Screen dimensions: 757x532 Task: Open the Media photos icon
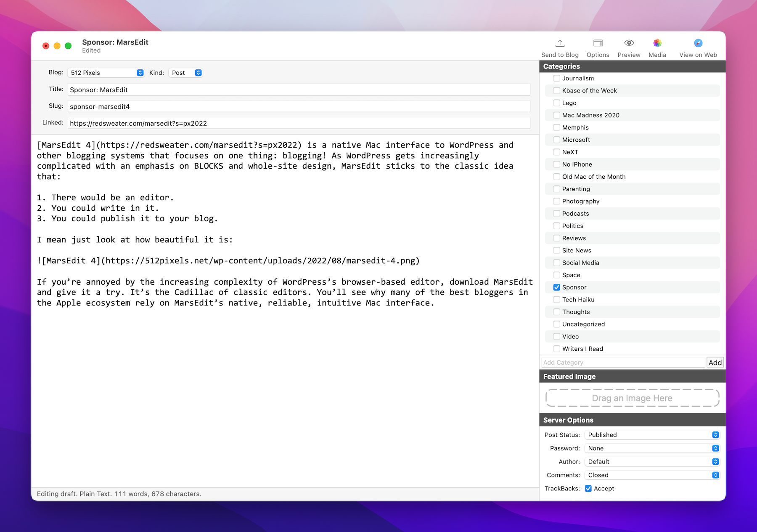point(657,43)
